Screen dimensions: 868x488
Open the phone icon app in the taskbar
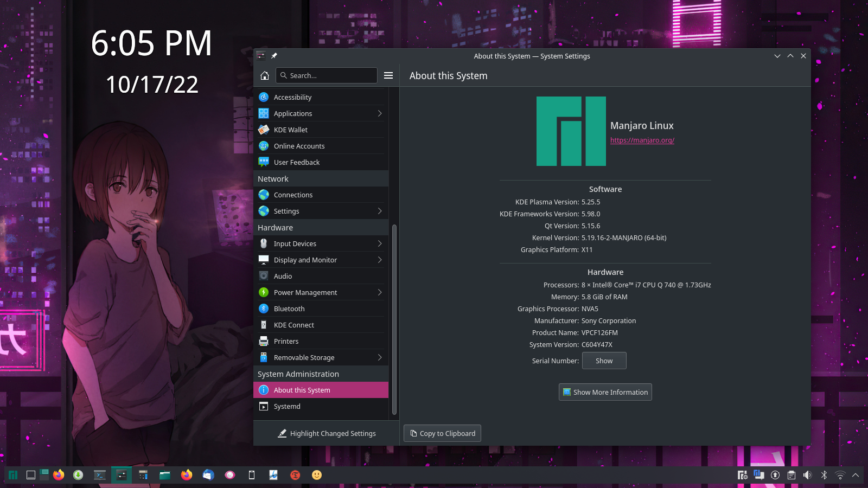coord(252,475)
